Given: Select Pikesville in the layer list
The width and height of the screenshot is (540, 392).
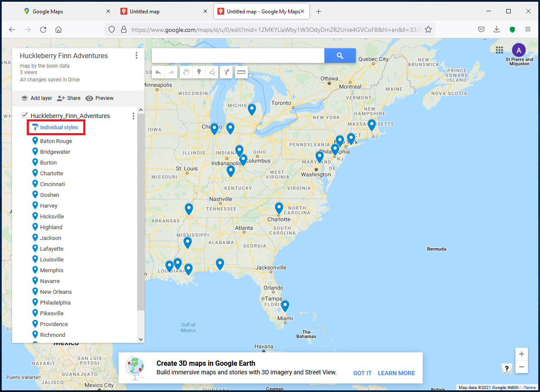Looking at the screenshot, I should tap(52, 313).
